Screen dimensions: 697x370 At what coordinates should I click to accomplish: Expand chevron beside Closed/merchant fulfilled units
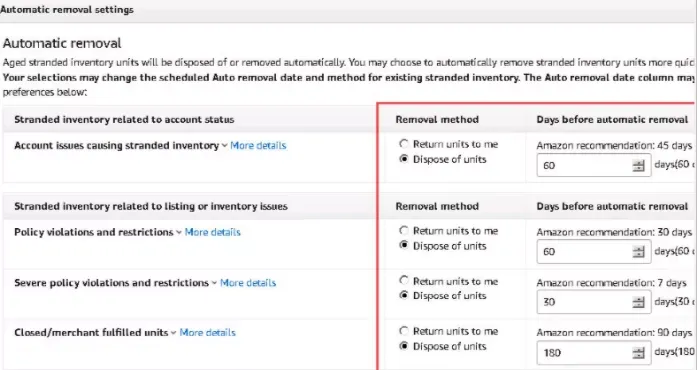[x=173, y=333]
